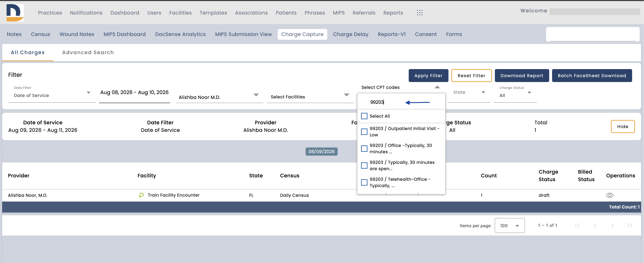Switch to the Charge Delay tab
The image size is (644, 263).
point(350,34)
